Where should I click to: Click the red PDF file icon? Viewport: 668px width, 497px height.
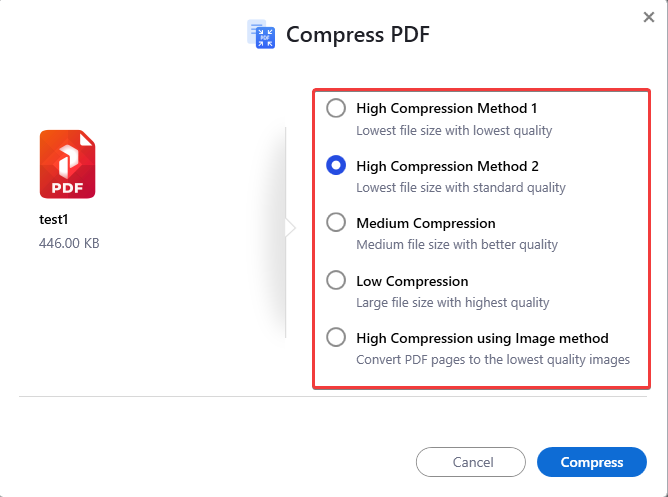click(67, 164)
